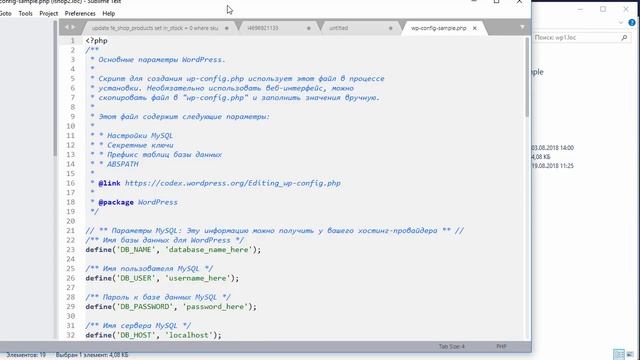The image size is (640, 360).
Task: Click the 'password_here' string value
Action: 215,307
